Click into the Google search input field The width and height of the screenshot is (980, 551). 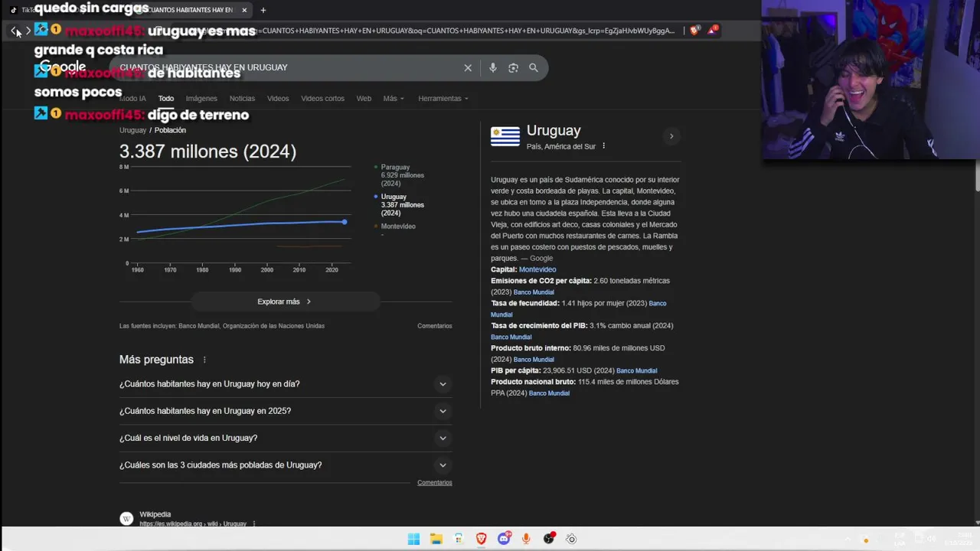click(x=287, y=67)
